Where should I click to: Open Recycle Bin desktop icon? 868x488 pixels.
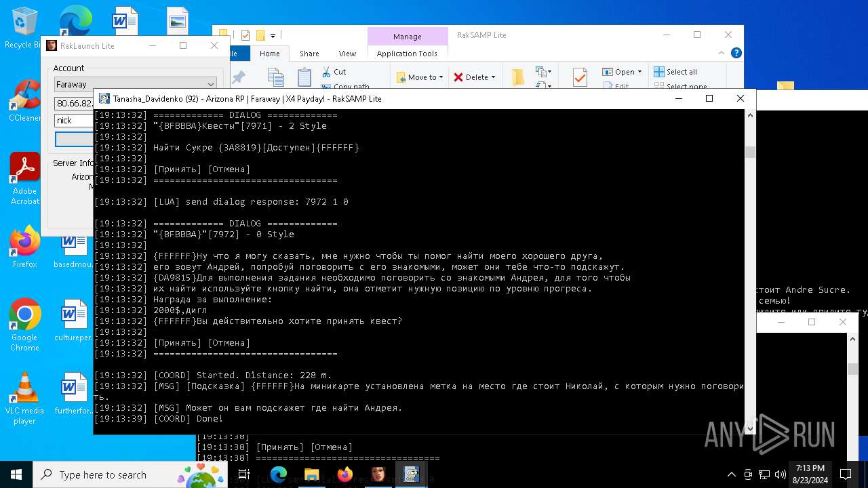[x=24, y=27]
